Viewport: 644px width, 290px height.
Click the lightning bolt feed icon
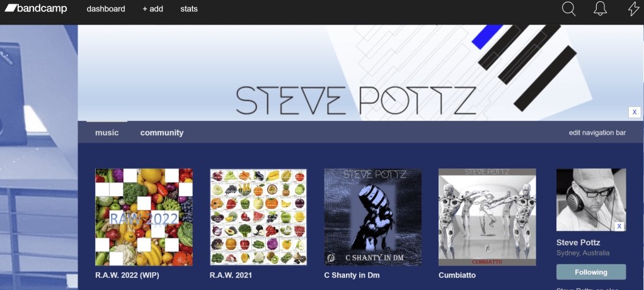click(x=633, y=9)
